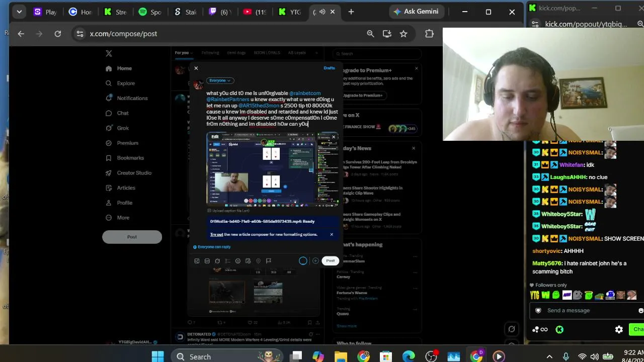Open Kick chat settings gear
Image resolution: width=644 pixels, height=362 pixels.
[619, 330]
